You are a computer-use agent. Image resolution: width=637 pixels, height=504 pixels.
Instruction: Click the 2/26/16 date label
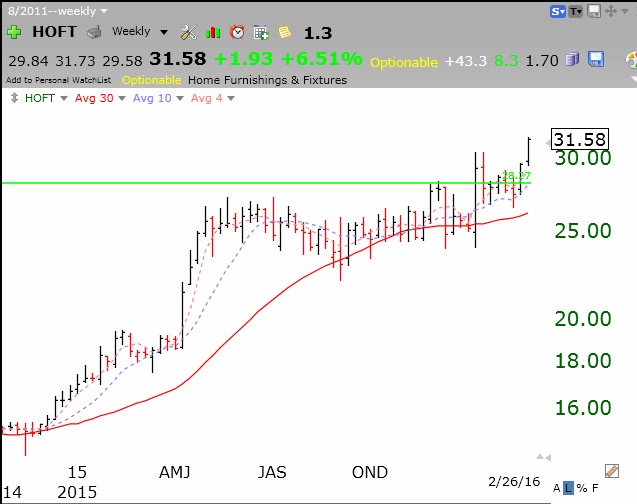[514, 482]
